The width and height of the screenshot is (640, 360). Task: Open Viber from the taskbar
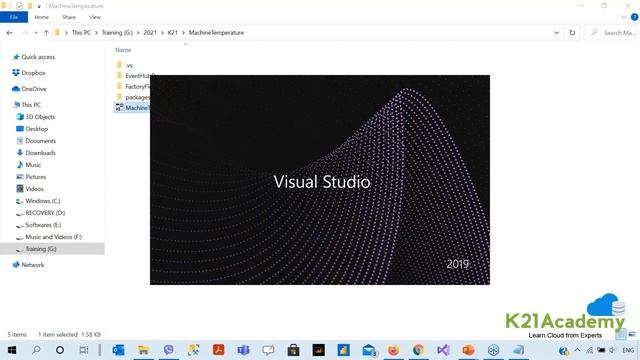[x=168, y=350]
